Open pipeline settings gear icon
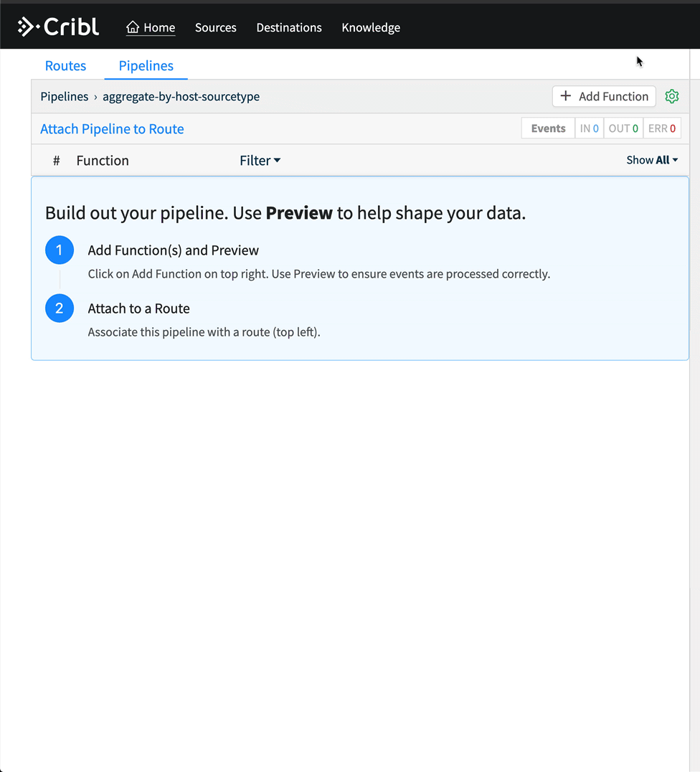This screenshot has height=772, width=700. pyautogui.click(x=671, y=96)
